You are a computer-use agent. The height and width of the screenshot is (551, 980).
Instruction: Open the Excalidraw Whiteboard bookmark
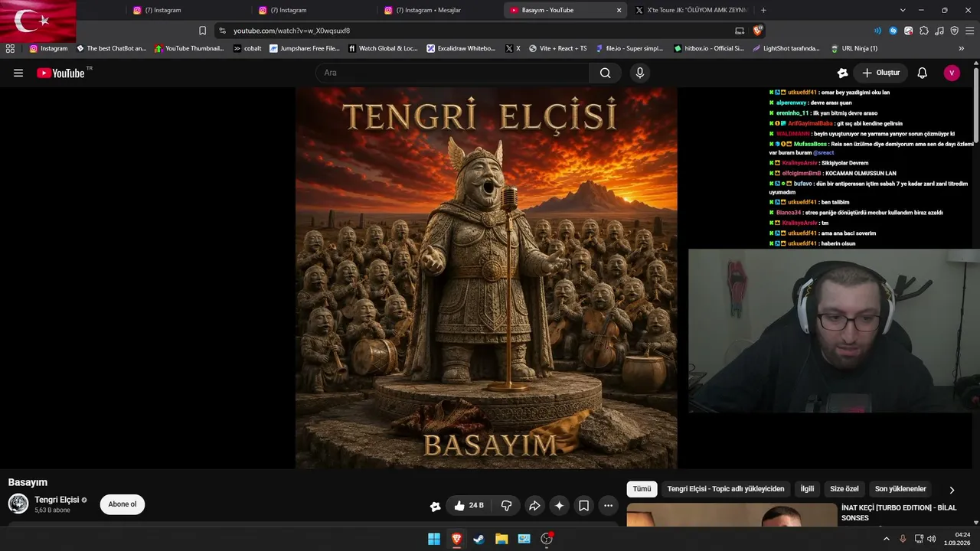461,48
